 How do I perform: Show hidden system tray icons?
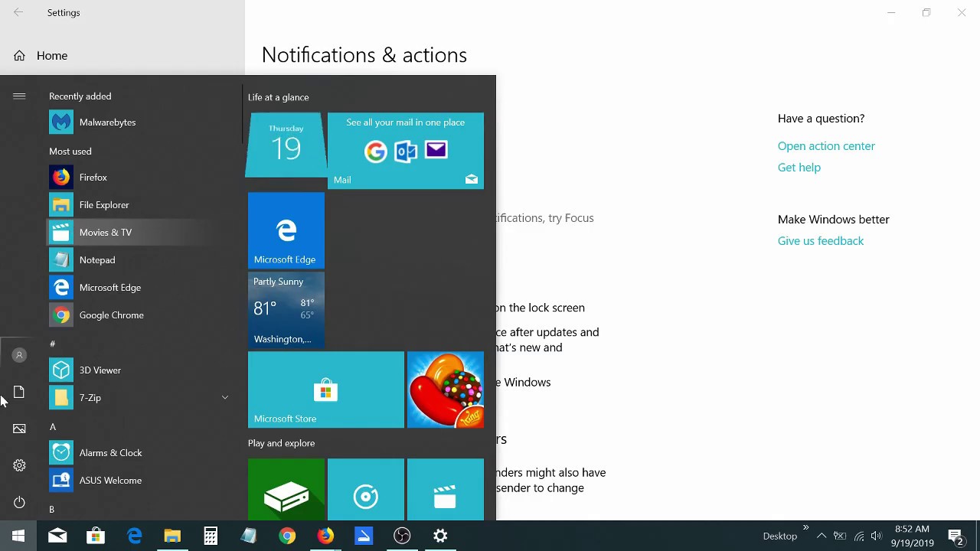tap(821, 536)
